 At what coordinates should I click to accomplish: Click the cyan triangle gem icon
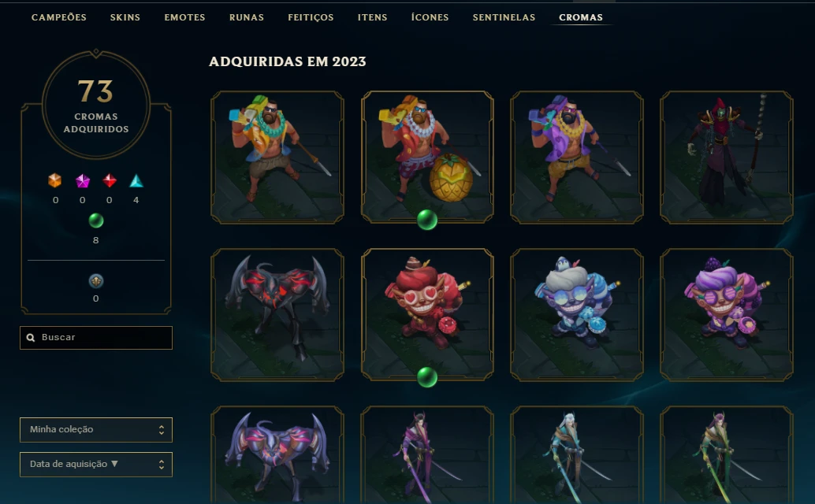(x=136, y=180)
